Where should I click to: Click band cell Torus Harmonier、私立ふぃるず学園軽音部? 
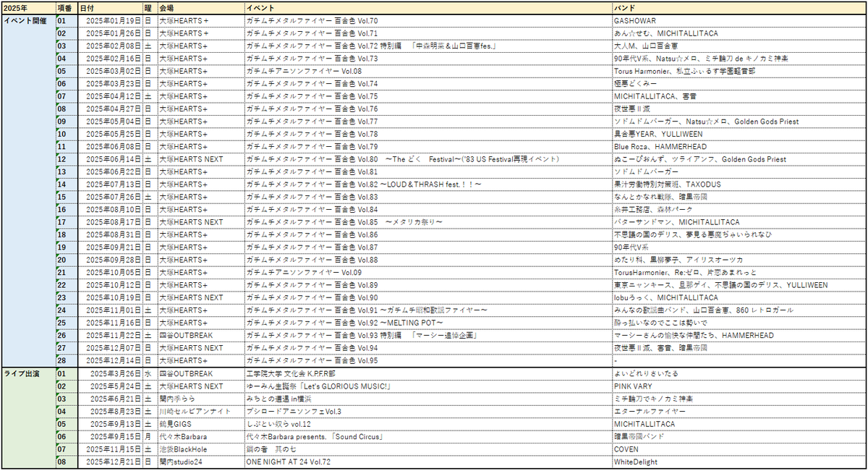pos(739,71)
